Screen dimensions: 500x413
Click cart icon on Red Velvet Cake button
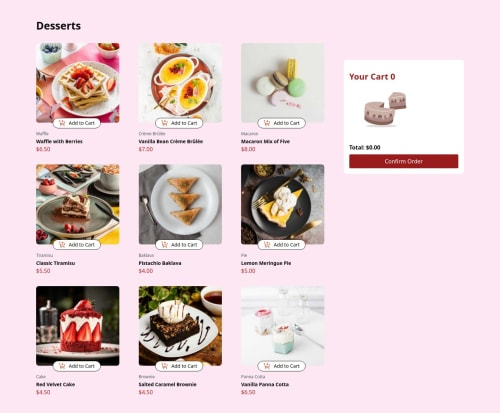tap(62, 366)
